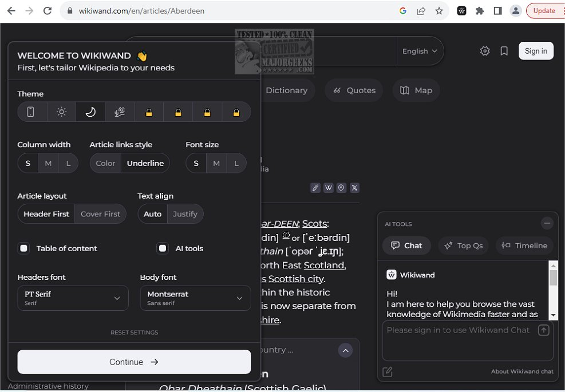
Task: Open browser extensions puzzle icon
Action: (480, 11)
